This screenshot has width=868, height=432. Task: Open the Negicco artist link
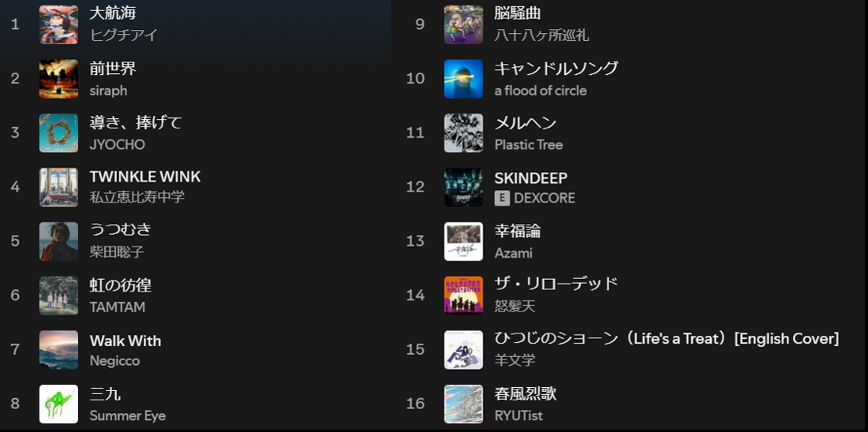114,360
